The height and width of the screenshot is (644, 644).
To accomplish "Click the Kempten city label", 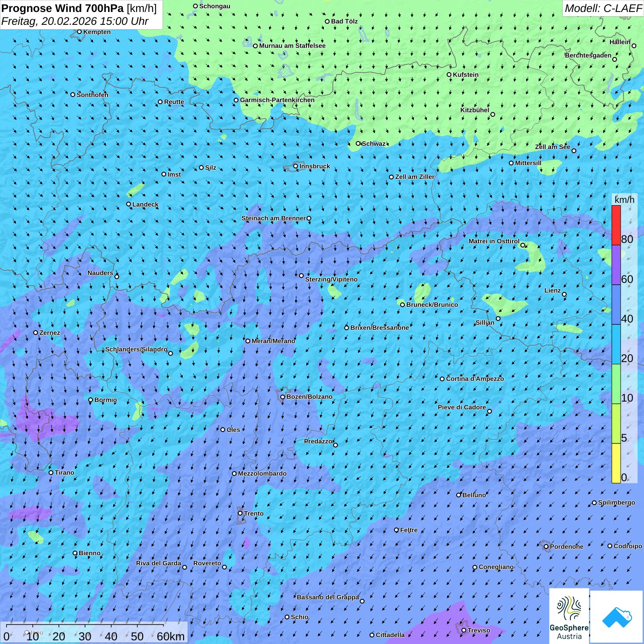I will tap(97, 32).
